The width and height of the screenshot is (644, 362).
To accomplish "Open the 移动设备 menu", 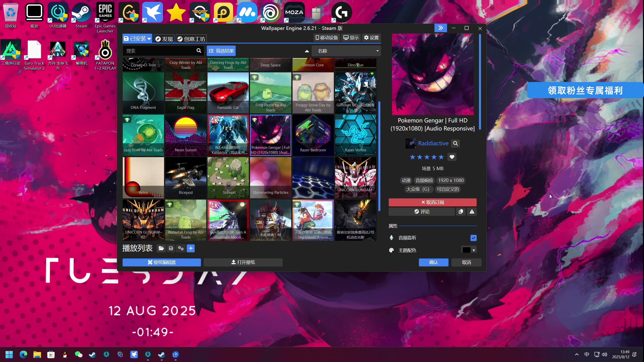I will (x=327, y=38).
